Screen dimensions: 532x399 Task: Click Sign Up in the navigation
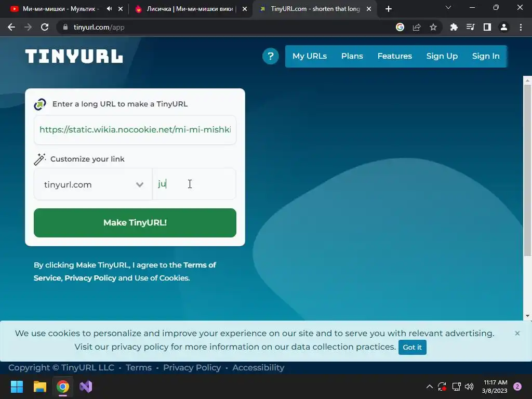[x=442, y=56]
